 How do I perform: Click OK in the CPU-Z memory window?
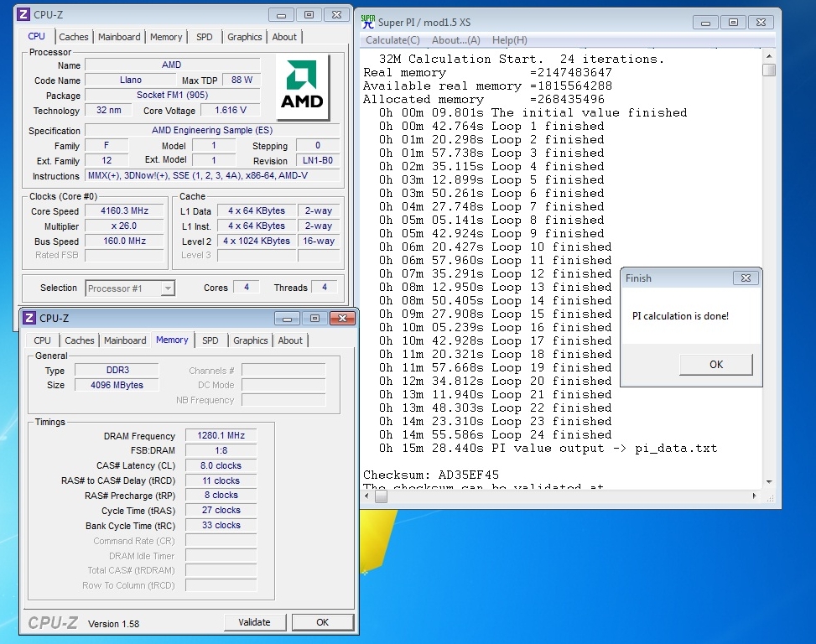coord(323,622)
